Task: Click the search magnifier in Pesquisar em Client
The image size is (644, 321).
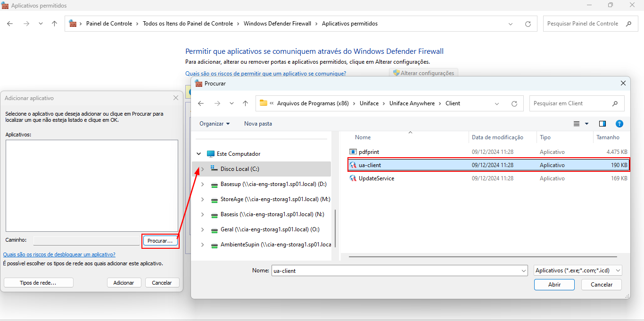Action: coord(615,103)
